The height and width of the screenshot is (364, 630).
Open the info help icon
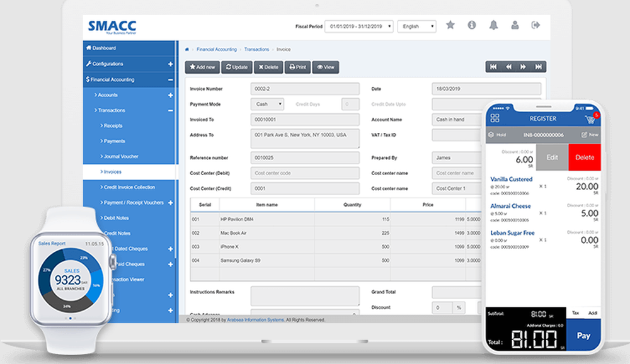[x=471, y=25]
